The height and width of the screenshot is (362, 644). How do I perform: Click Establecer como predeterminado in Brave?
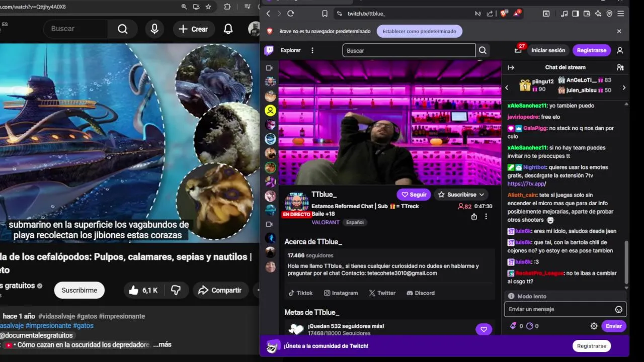tap(419, 31)
